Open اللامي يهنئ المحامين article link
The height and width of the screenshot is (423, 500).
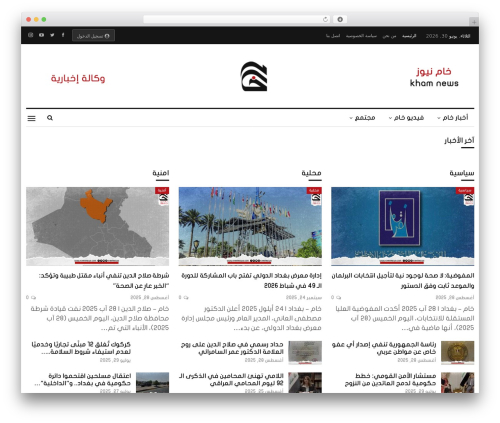231,380
